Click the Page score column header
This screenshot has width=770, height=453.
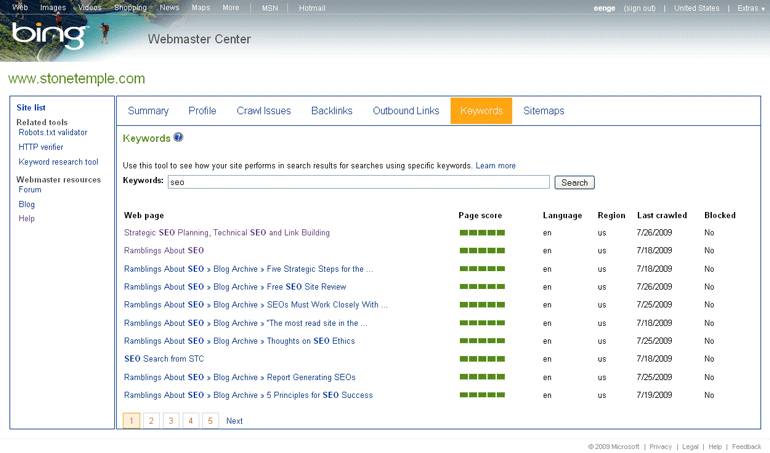click(480, 215)
